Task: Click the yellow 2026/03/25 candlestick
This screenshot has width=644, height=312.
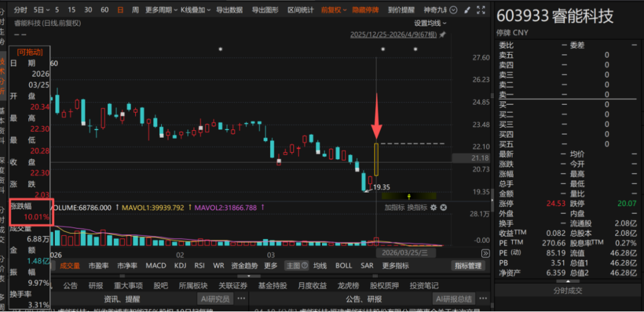Action: pos(376,159)
